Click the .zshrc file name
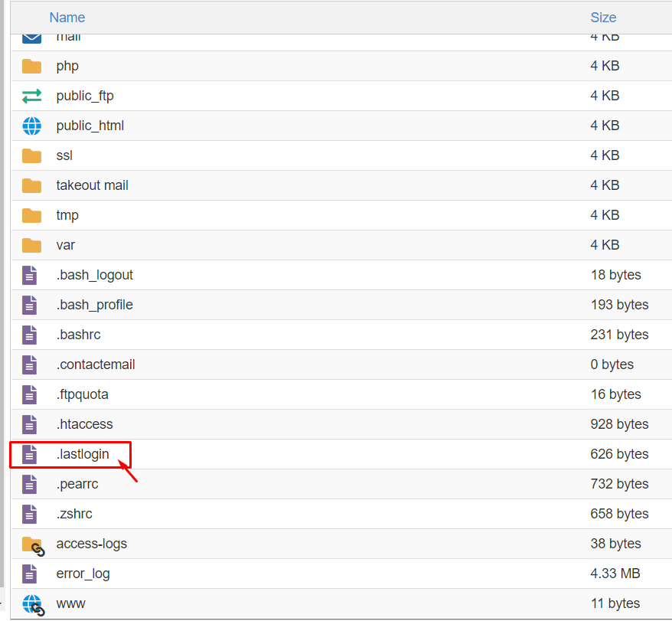The height and width of the screenshot is (621, 672). (74, 514)
